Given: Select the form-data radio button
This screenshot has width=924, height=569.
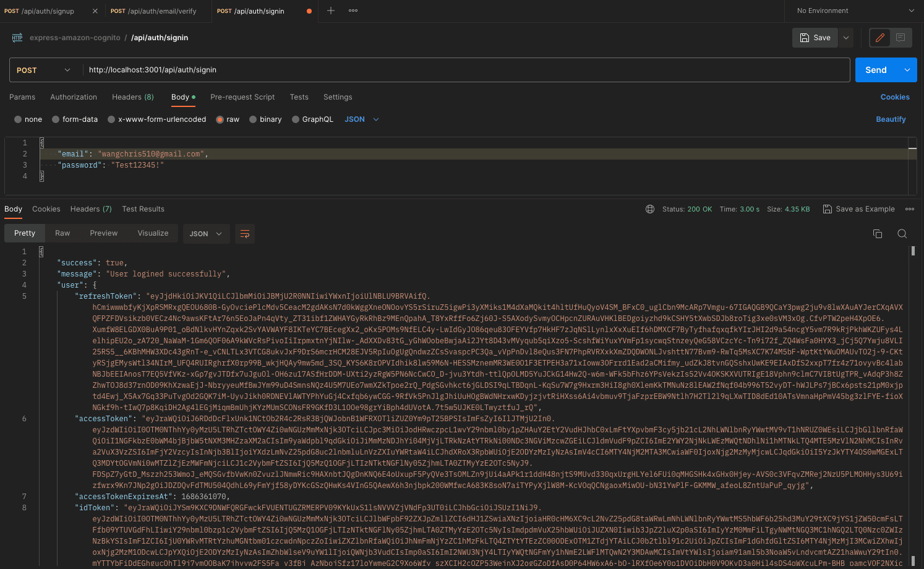Looking at the screenshot, I should pyautogui.click(x=56, y=119).
